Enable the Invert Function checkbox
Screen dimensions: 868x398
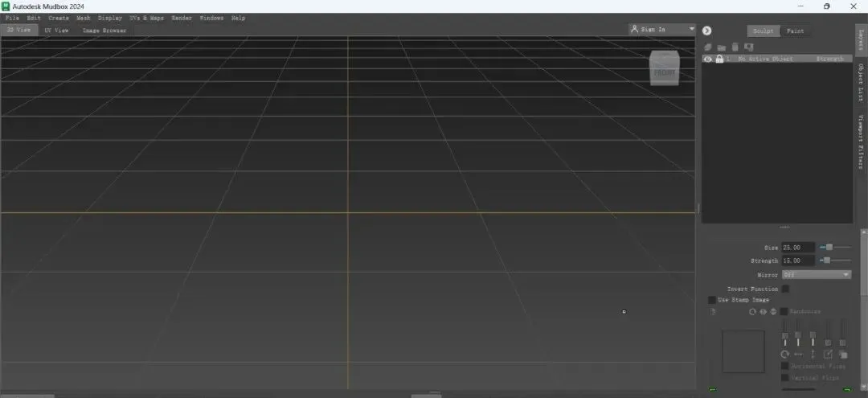pyautogui.click(x=785, y=289)
